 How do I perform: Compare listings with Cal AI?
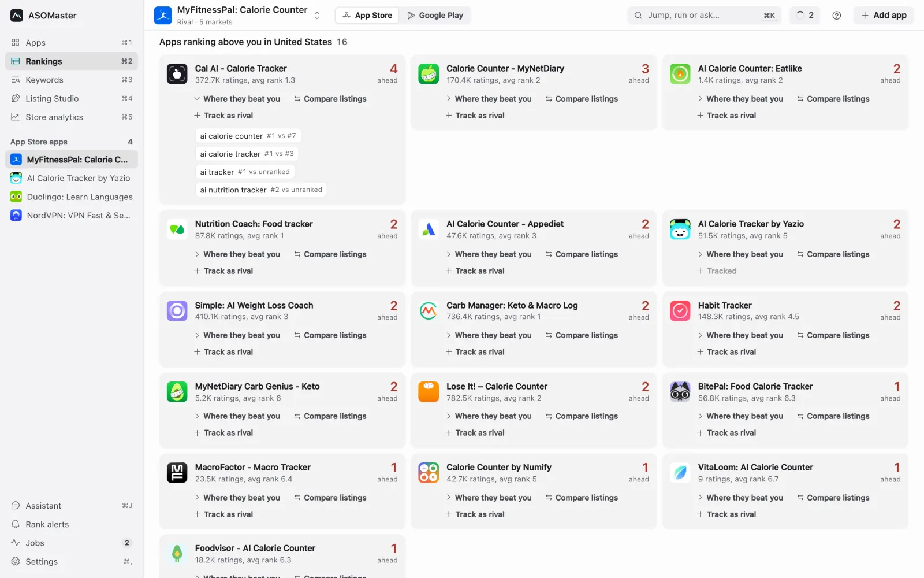[x=330, y=99]
